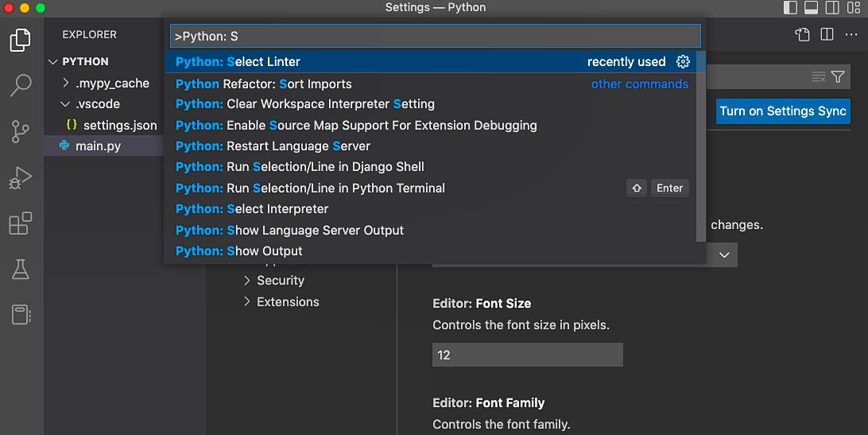Toggle the bottom panel layout button

point(812,8)
